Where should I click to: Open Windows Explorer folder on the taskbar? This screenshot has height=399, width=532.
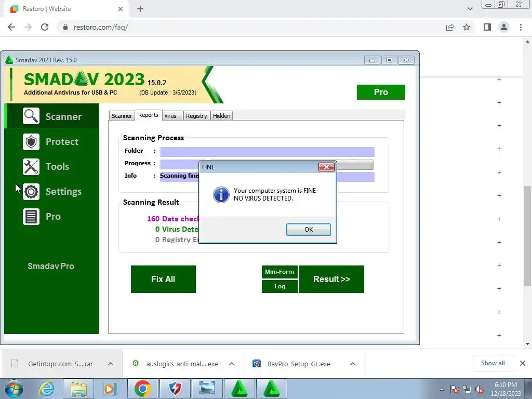[x=78, y=389]
